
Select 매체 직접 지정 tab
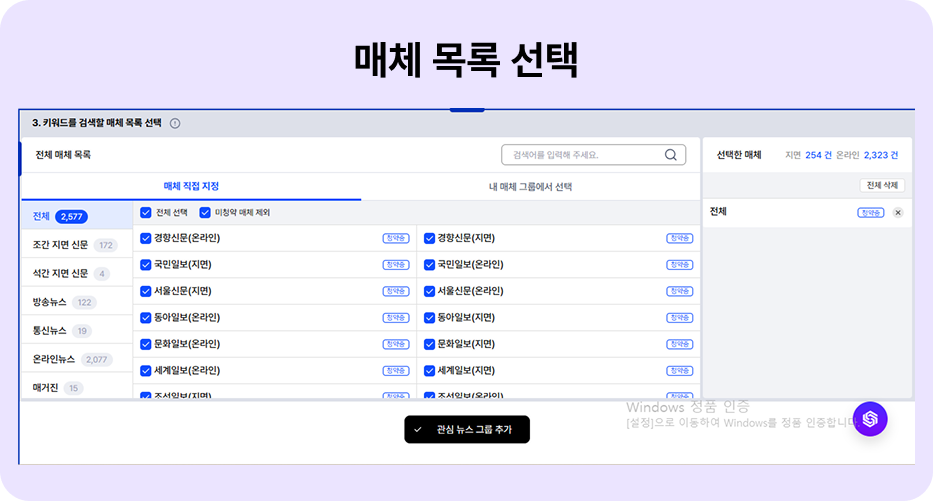pos(191,186)
